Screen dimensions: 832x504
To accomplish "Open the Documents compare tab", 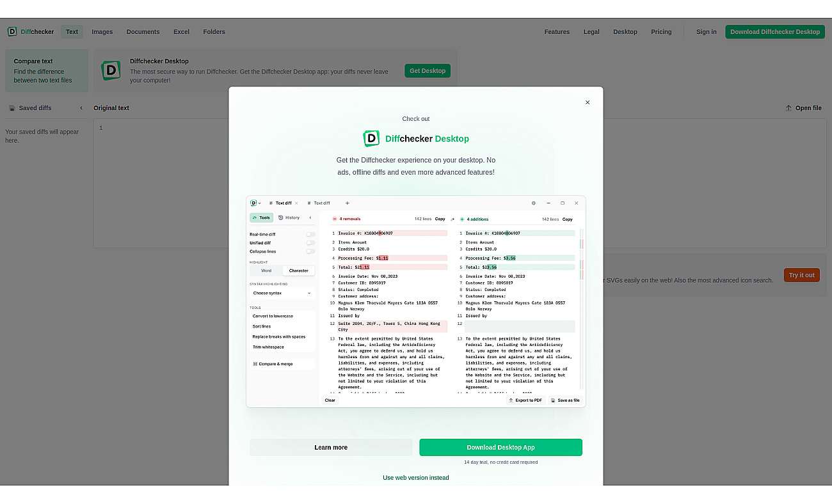I will [x=143, y=31].
